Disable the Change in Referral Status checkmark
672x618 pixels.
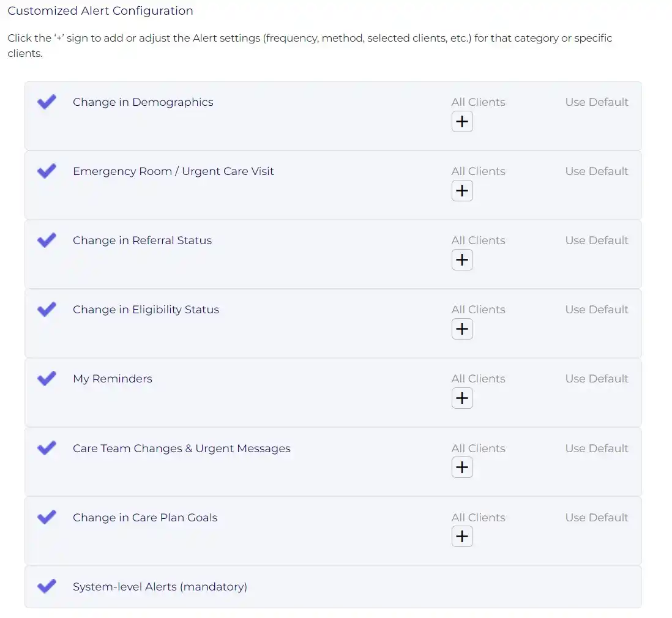[47, 240]
